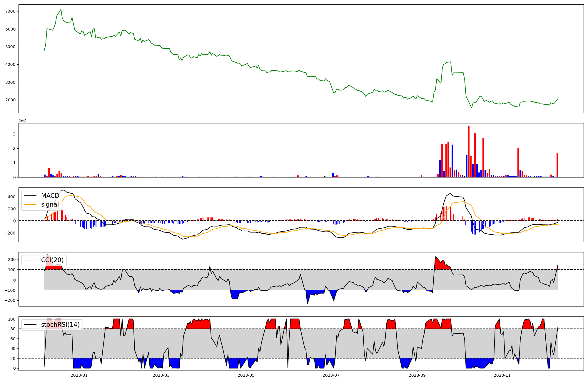Click the black MACD line swatch in legend
Image resolution: width=588 pixels, height=382 pixels.
click(30, 196)
